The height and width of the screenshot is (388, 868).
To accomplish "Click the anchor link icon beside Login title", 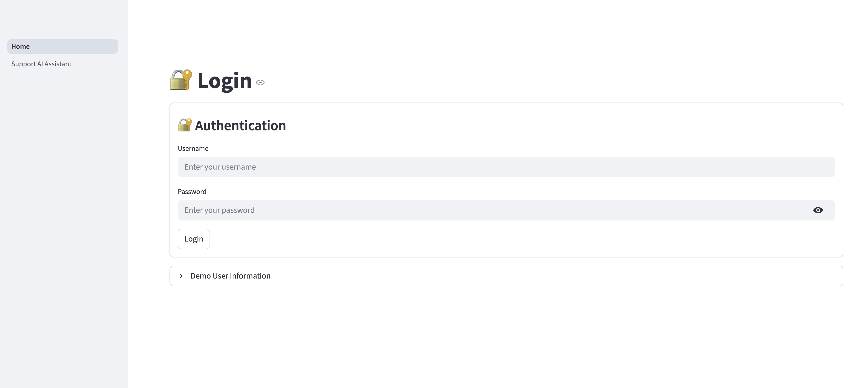I will click(260, 82).
